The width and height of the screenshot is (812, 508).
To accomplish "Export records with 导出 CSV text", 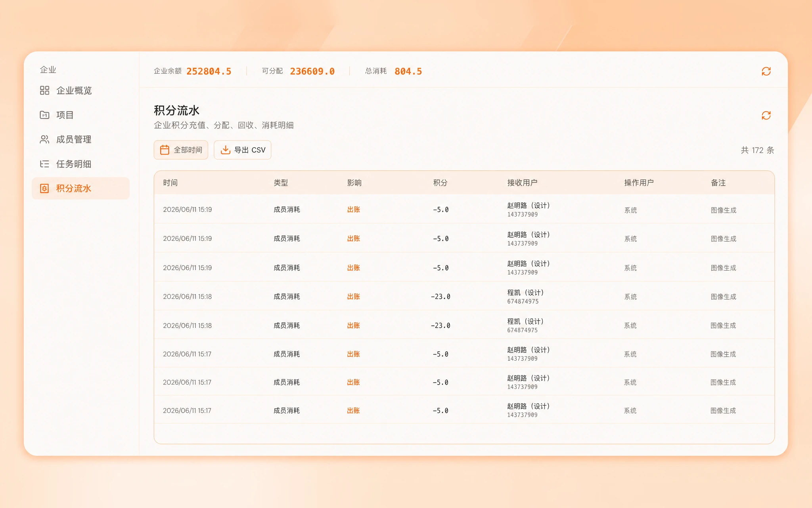I will [x=250, y=150].
